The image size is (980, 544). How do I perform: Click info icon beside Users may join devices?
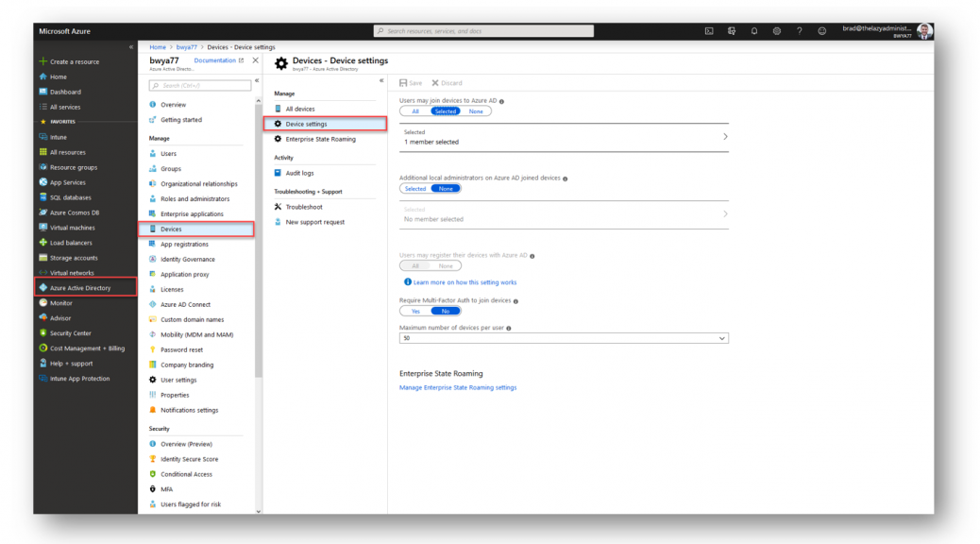[x=502, y=101]
